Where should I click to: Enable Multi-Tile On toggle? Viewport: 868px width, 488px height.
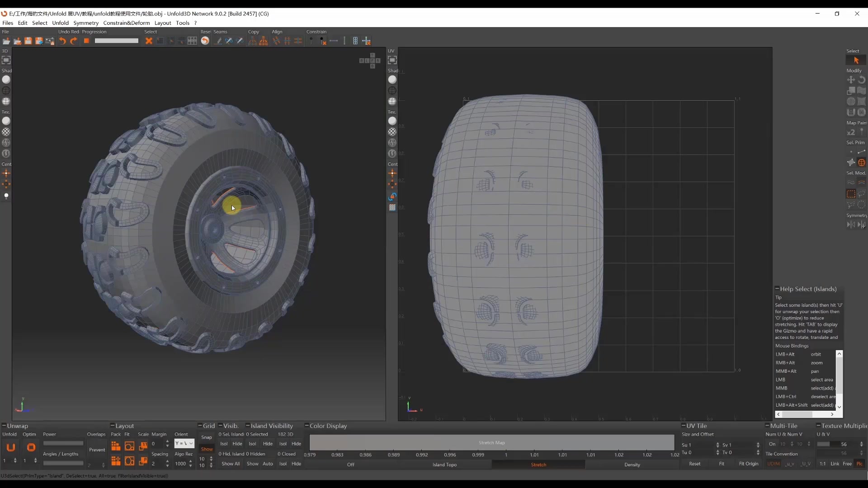coord(772,444)
